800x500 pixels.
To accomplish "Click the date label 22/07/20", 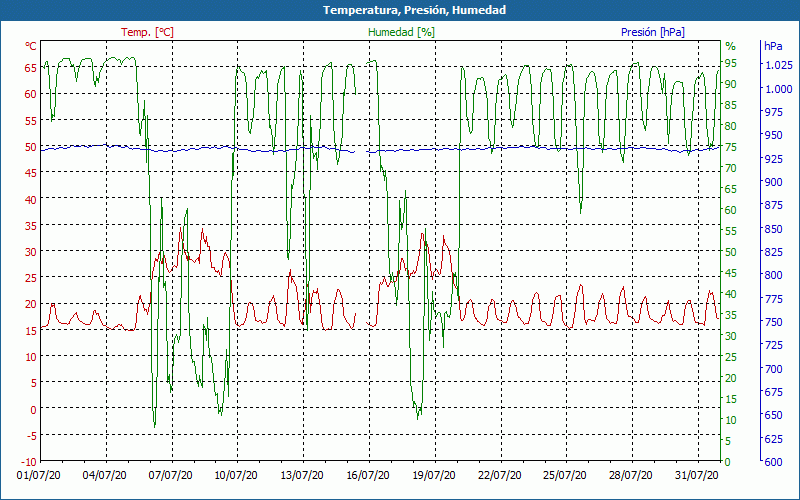I will [x=499, y=475].
